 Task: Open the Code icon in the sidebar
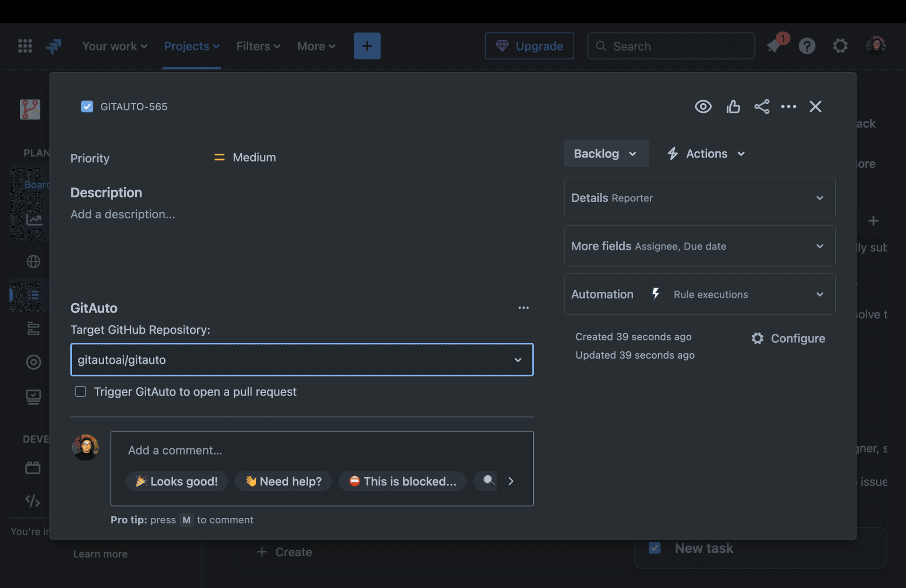[33, 501]
